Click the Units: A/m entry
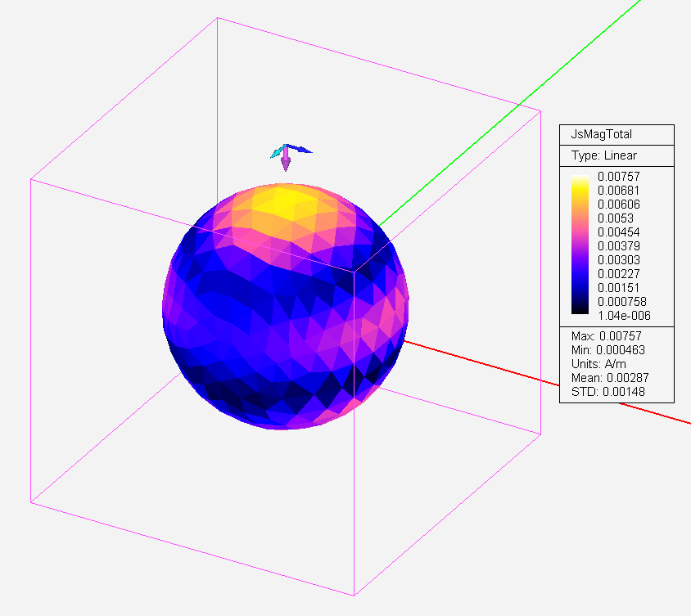 [598, 364]
